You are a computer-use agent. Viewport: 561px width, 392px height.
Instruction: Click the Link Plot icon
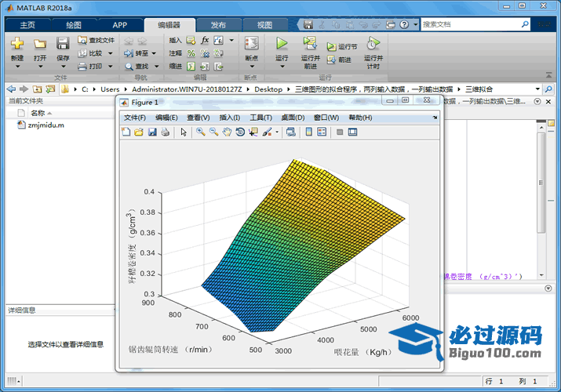tap(291, 132)
